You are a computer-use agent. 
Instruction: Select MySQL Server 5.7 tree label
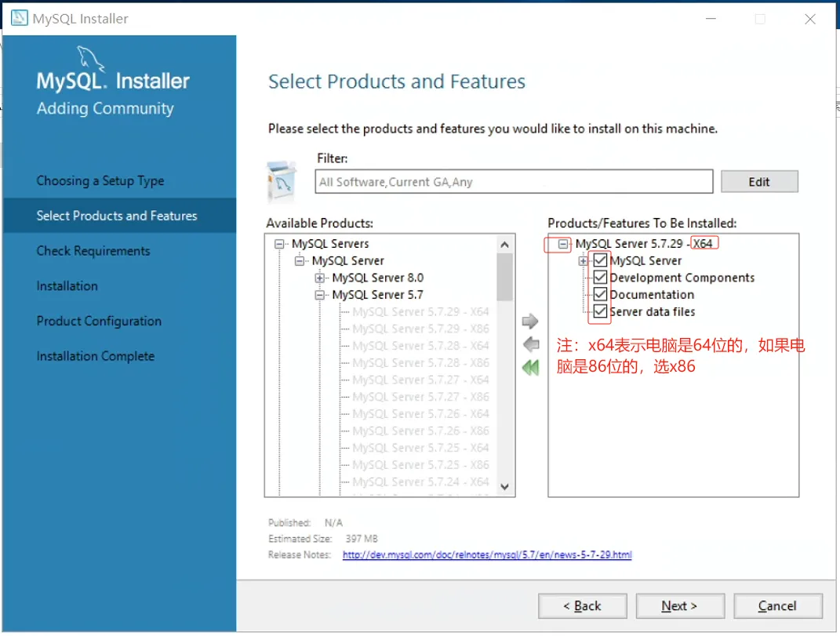click(378, 295)
